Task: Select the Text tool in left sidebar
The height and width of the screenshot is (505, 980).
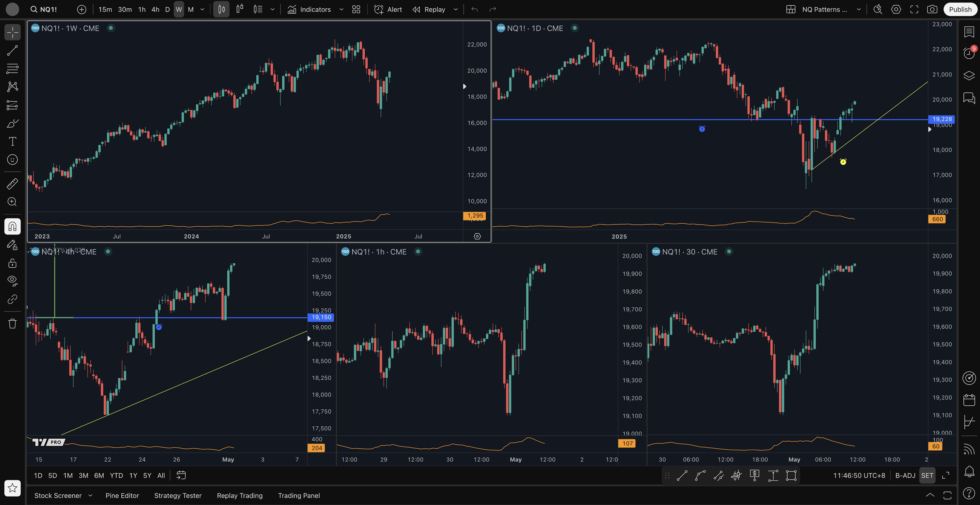Action: 12,141
